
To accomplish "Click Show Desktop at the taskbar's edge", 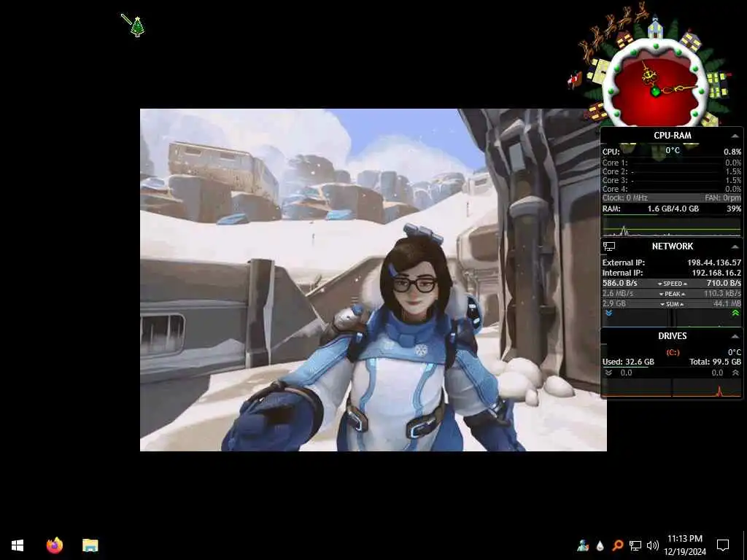I will pos(745,545).
